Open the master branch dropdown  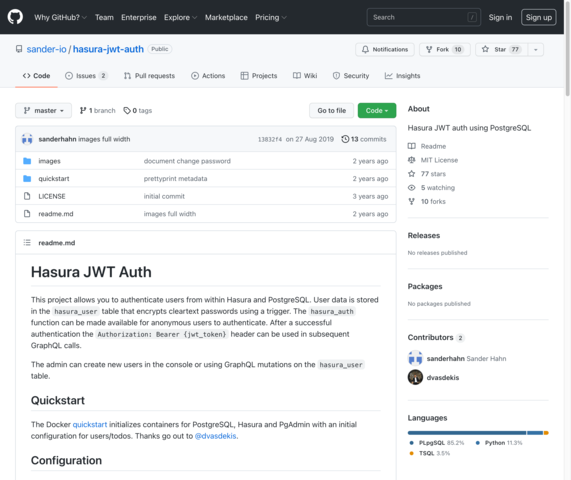43,110
